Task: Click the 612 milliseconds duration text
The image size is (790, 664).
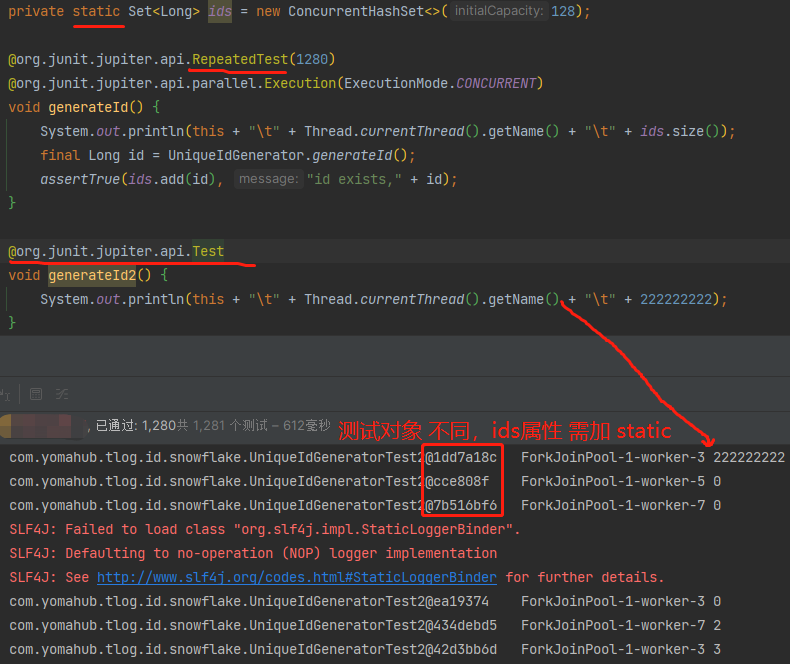Action: point(307,426)
